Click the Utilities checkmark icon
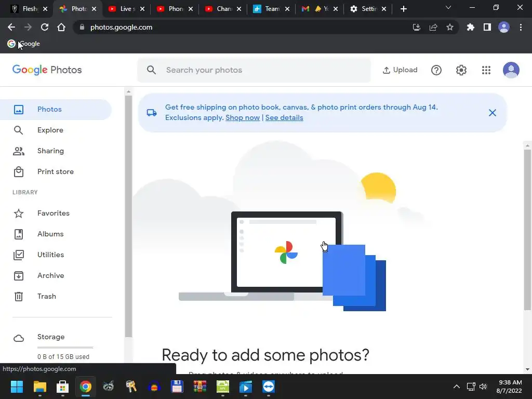532x399 pixels. (19, 255)
